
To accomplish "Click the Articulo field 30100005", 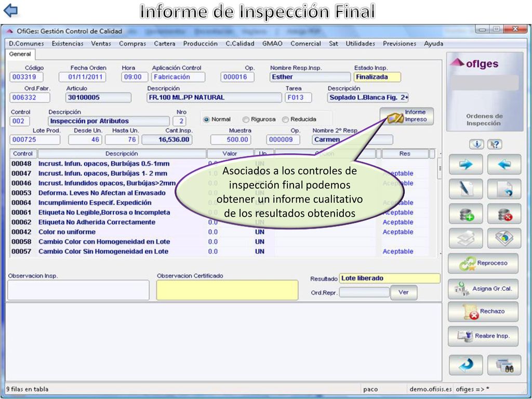I will click(x=98, y=97).
